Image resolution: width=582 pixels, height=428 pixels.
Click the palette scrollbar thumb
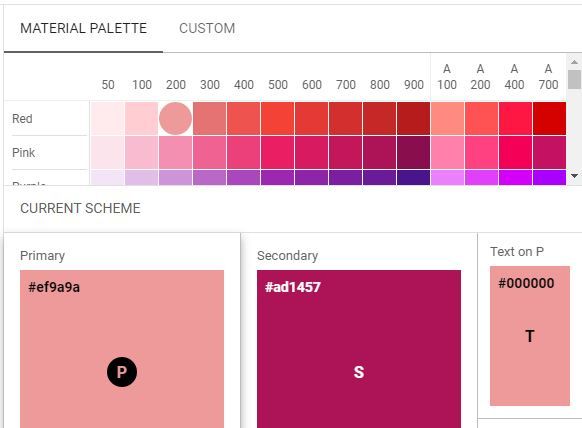(x=574, y=79)
